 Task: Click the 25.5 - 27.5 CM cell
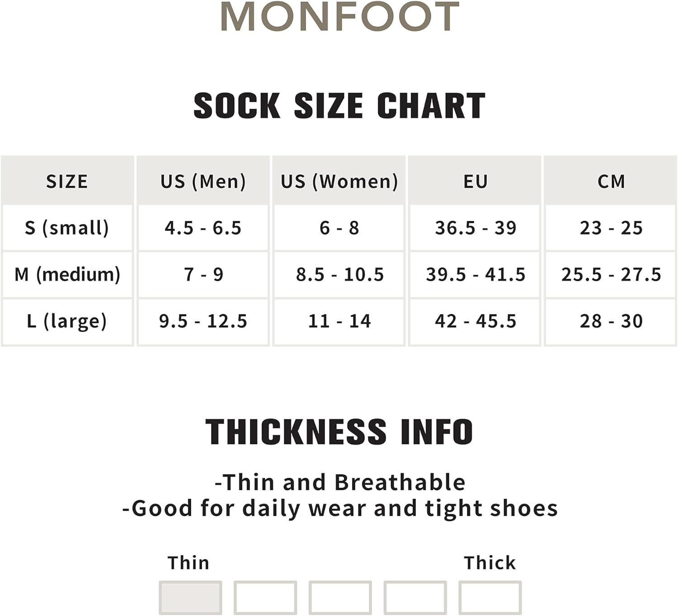click(x=611, y=274)
